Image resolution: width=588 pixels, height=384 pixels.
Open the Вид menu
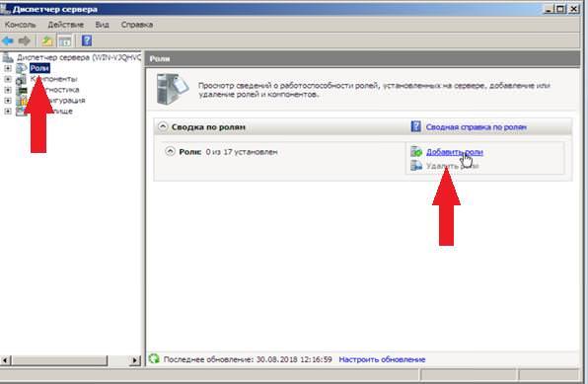point(102,25)
